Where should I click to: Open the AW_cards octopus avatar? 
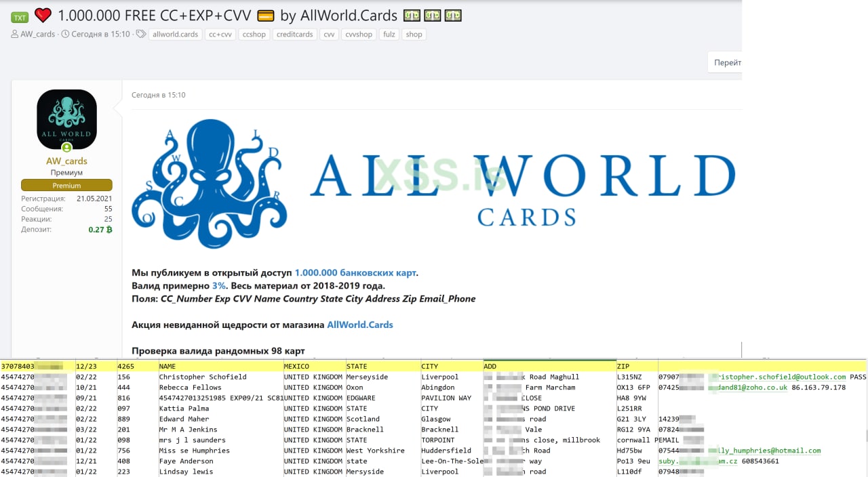[66, 119]
